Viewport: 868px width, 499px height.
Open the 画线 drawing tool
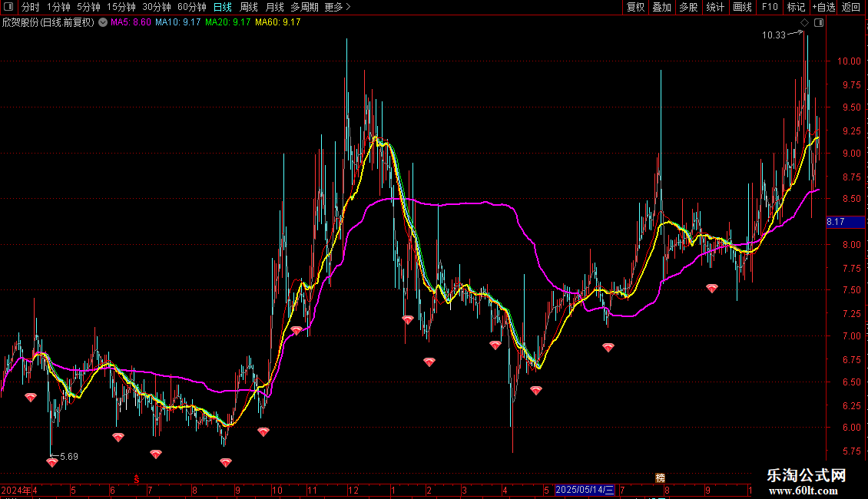coord(742,7)
